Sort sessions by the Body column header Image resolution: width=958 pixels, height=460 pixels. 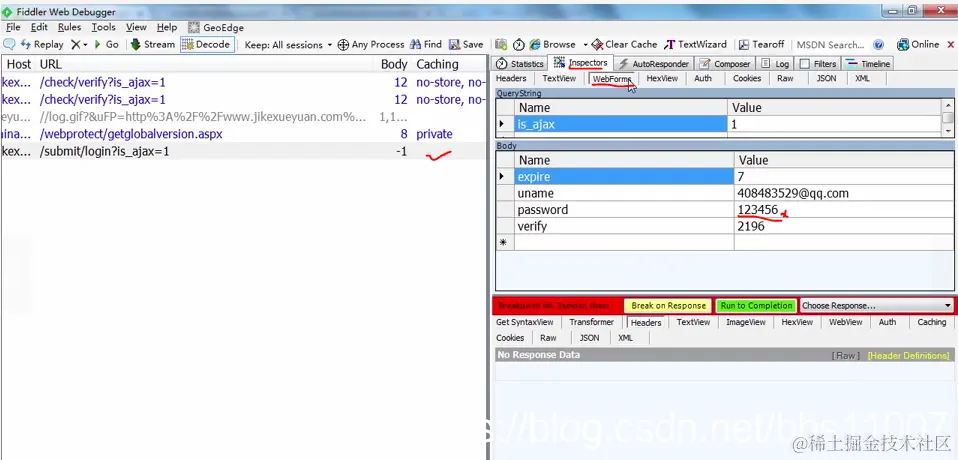(x=393, y=64)
